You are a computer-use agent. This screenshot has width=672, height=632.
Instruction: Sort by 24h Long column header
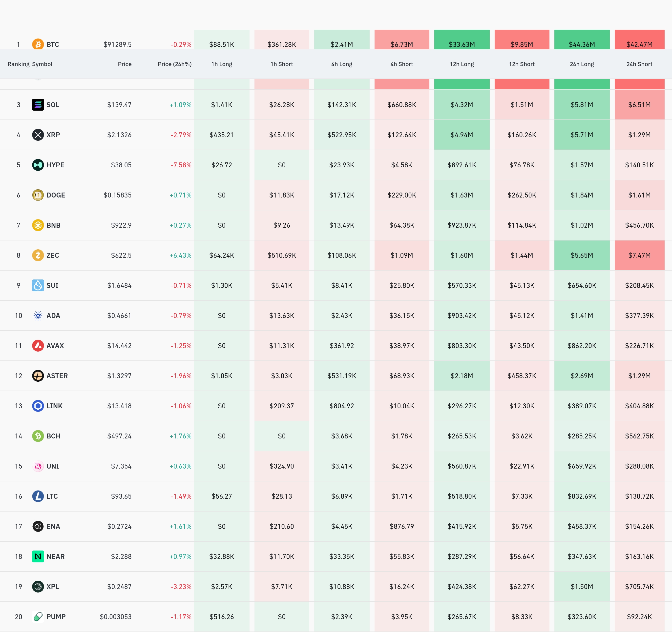581,64
